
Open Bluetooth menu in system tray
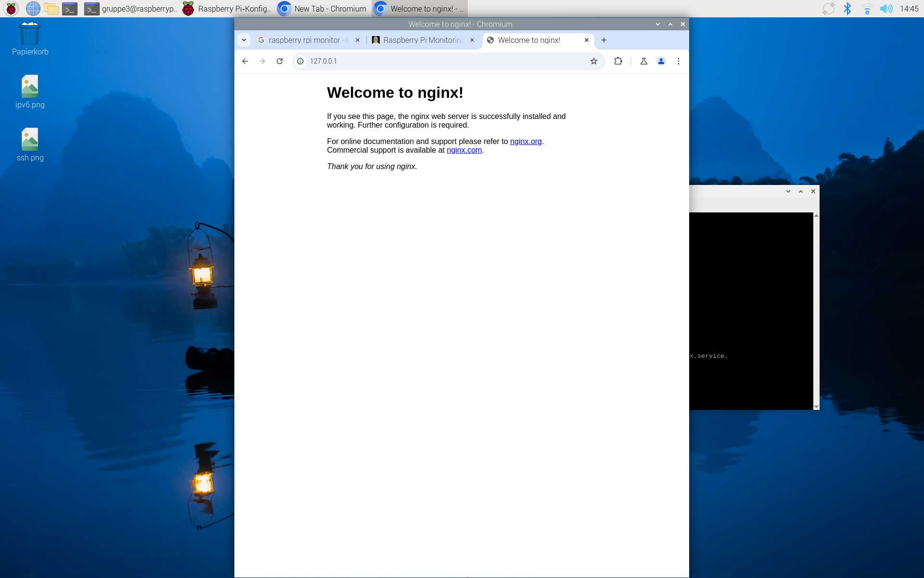(847, 9)
